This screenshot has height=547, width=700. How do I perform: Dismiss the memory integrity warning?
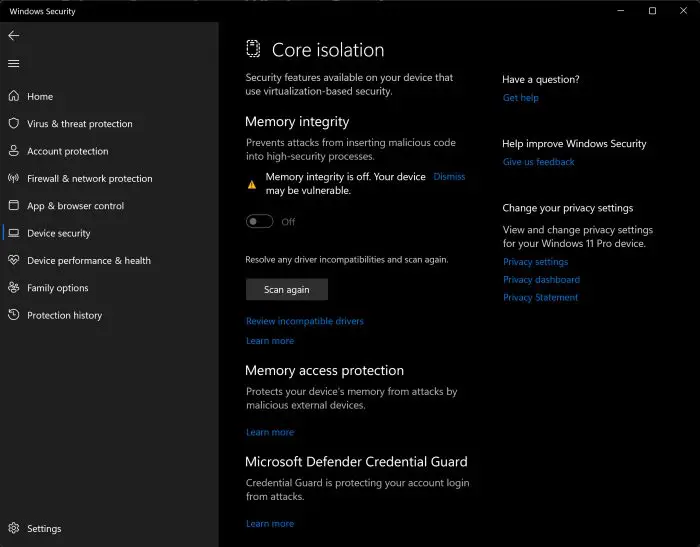tap(449, 177)
